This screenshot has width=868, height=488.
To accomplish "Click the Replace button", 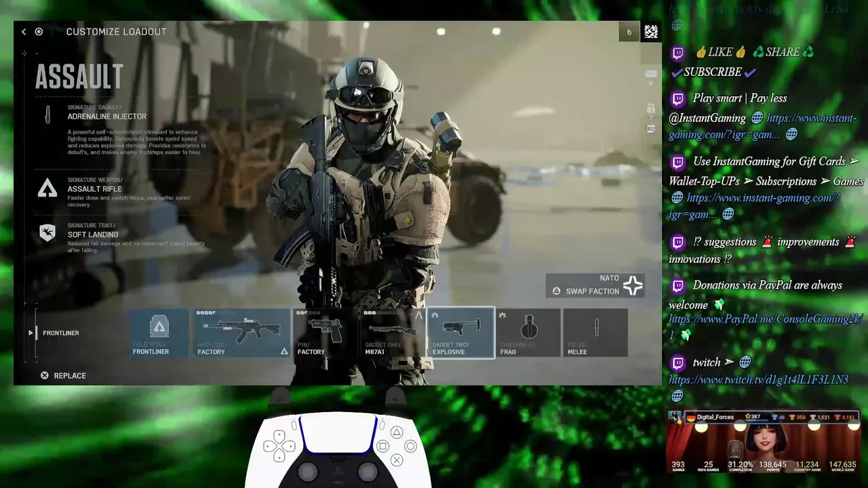I will pyautogui.click(x=63, y=375).
